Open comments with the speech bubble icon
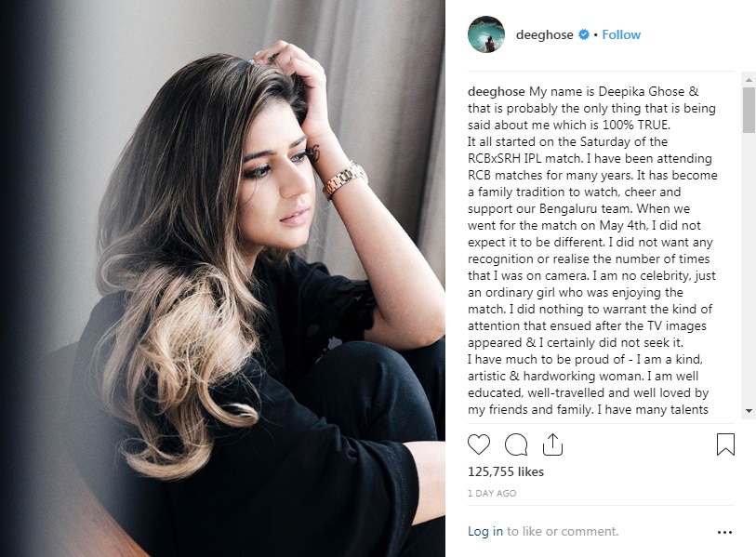756x557 pixels. pyautogui.click(x=515, y=444)
